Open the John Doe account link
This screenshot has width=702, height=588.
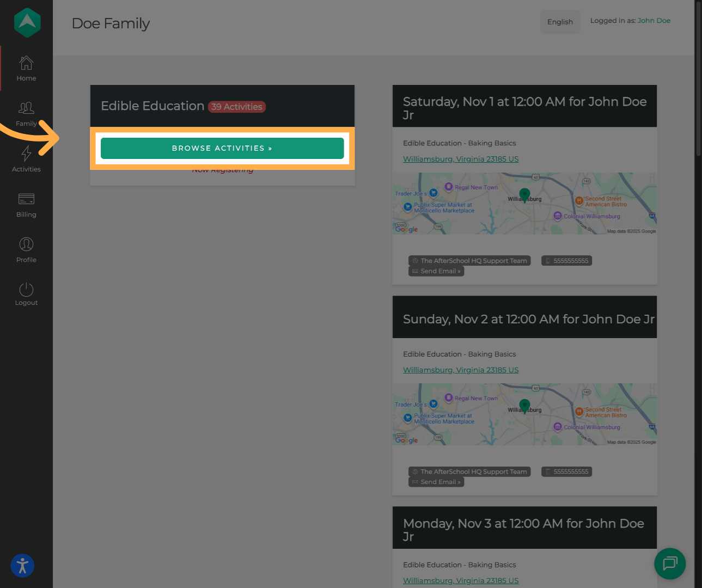(x=654, y=21)
